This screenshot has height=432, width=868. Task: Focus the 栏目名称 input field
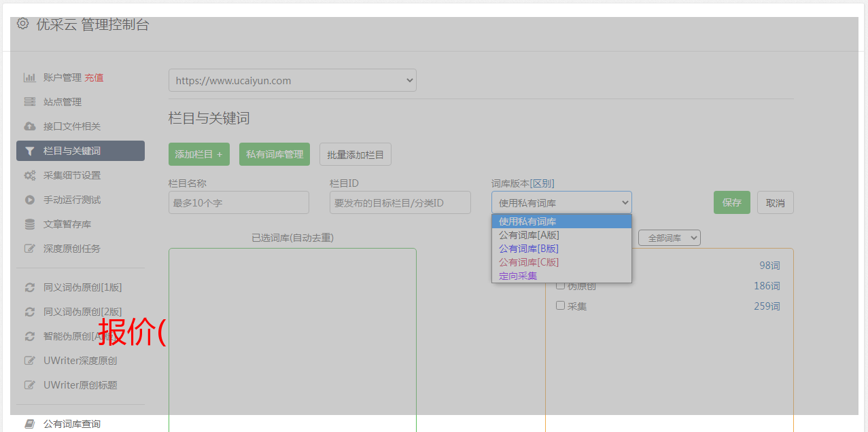(x=239, y=202)
